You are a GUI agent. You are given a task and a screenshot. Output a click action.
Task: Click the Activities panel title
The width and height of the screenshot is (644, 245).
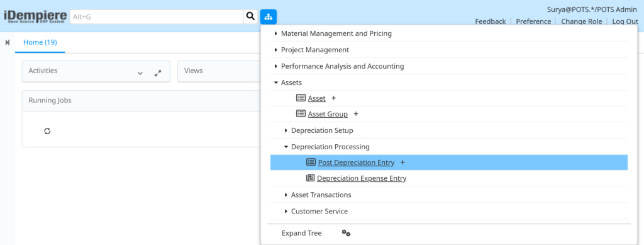coord(43,71)
